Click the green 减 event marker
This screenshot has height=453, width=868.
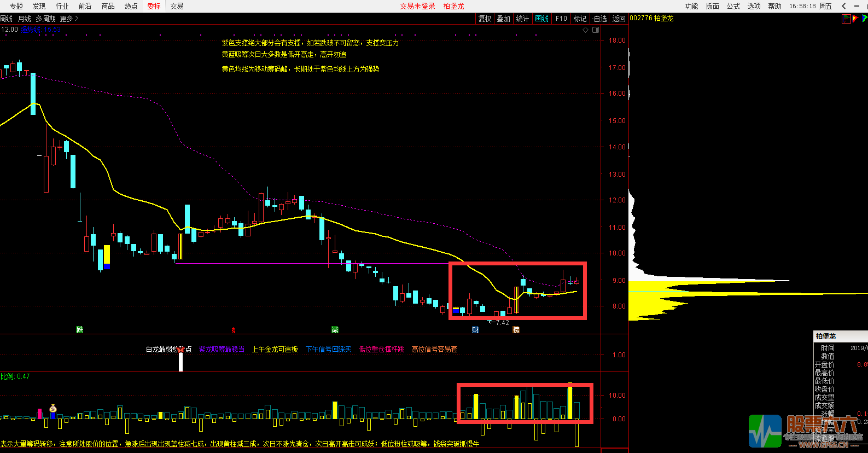coord(335,329)
